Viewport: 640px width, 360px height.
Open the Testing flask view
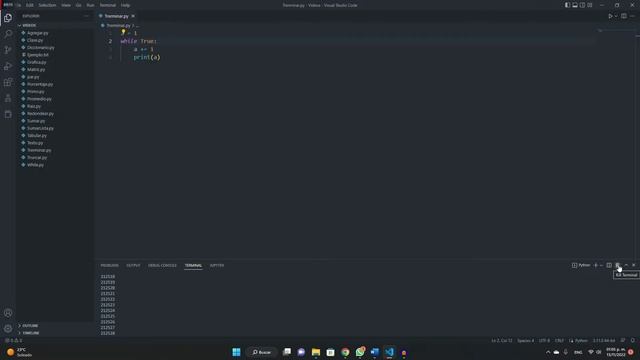[8, 98]
